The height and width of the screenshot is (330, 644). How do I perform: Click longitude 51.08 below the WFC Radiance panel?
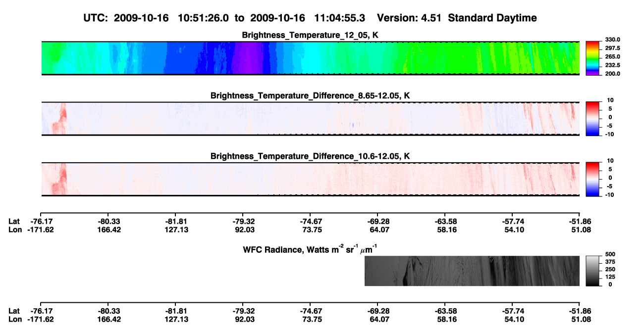(x=581, y=320)
